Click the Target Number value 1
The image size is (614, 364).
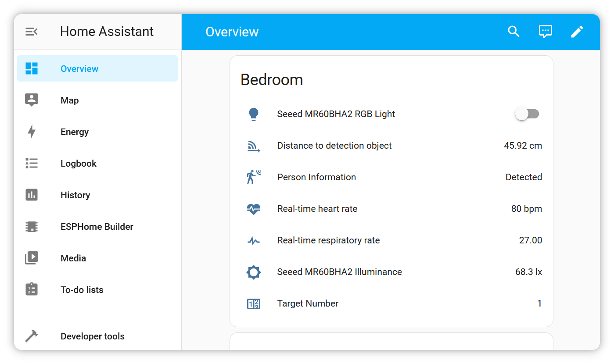539,303
